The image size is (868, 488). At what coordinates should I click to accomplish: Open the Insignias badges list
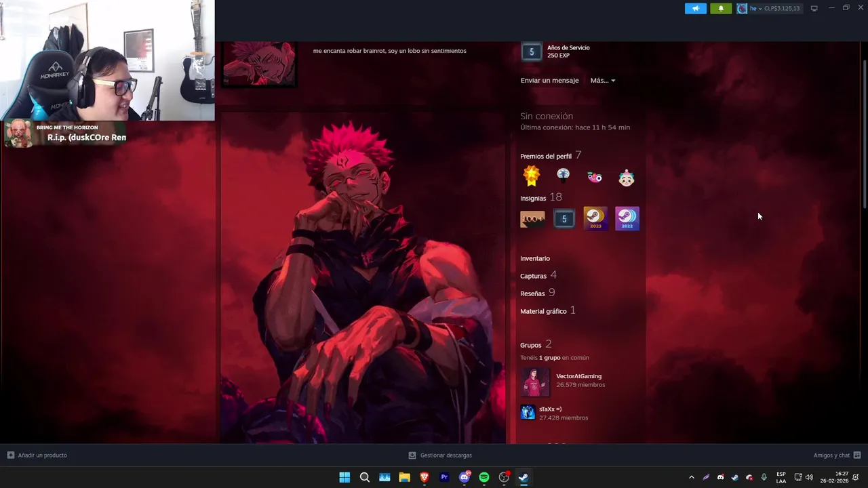coord(541,197)
